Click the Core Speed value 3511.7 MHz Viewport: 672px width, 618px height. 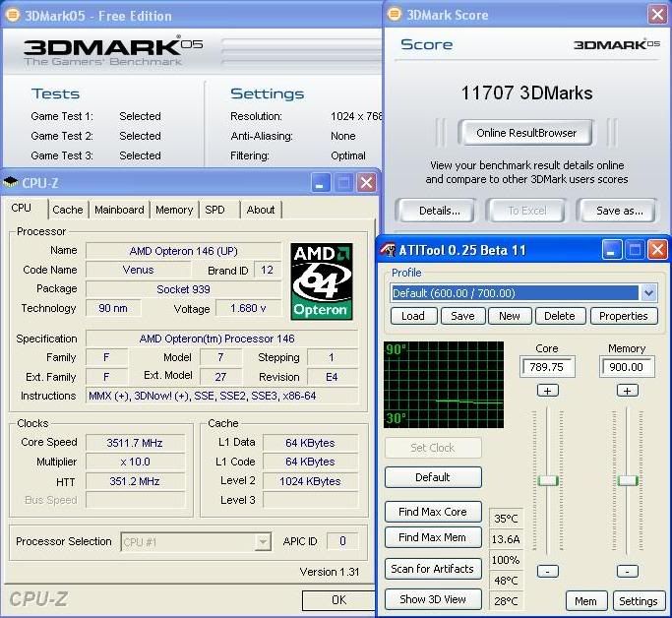coord(135,442)
